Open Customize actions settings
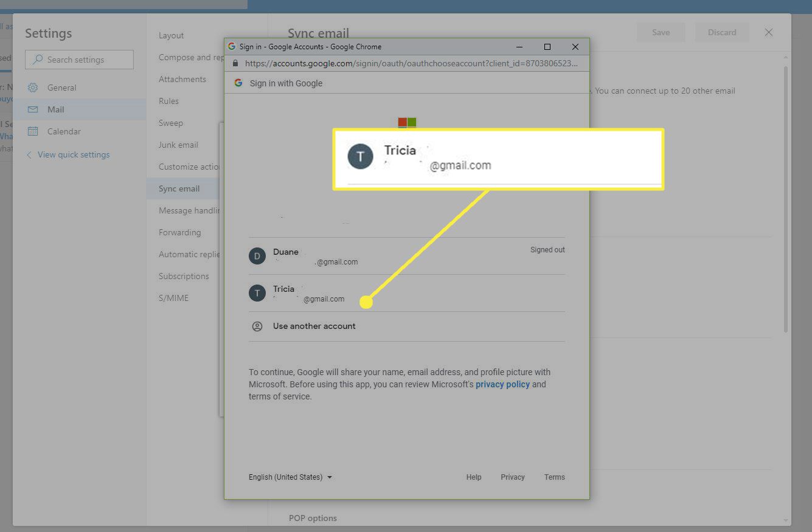 point(190,167)
